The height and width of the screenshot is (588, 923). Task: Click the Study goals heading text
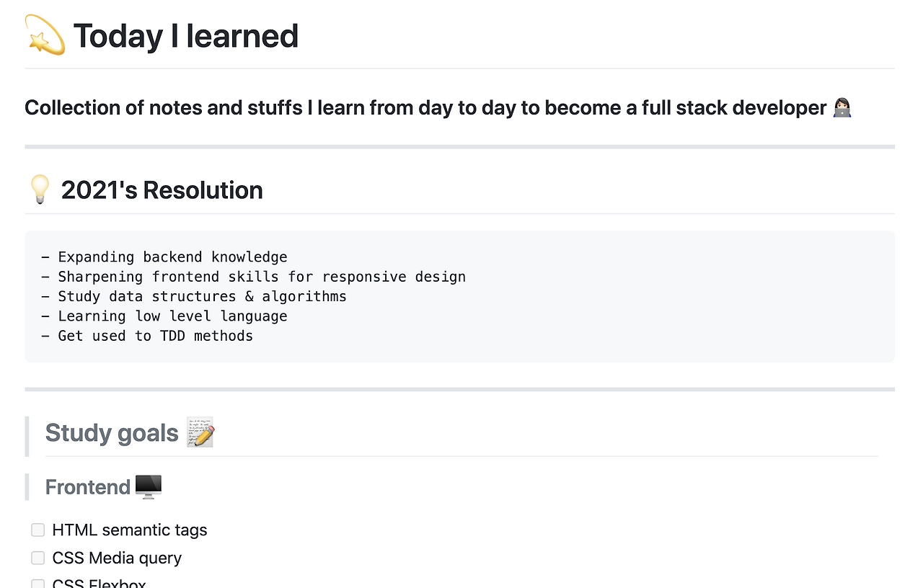point(112,432)
